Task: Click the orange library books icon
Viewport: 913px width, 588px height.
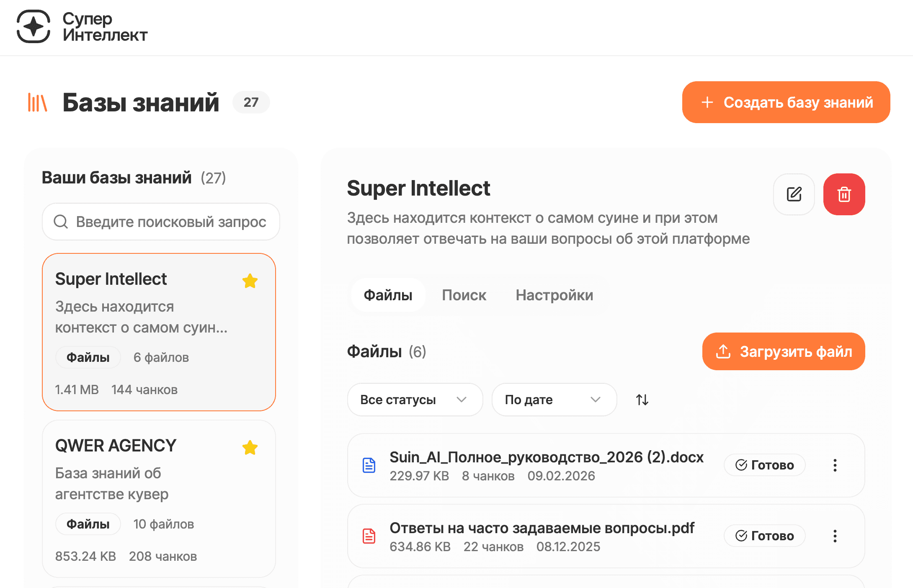Action: point(37,102)
